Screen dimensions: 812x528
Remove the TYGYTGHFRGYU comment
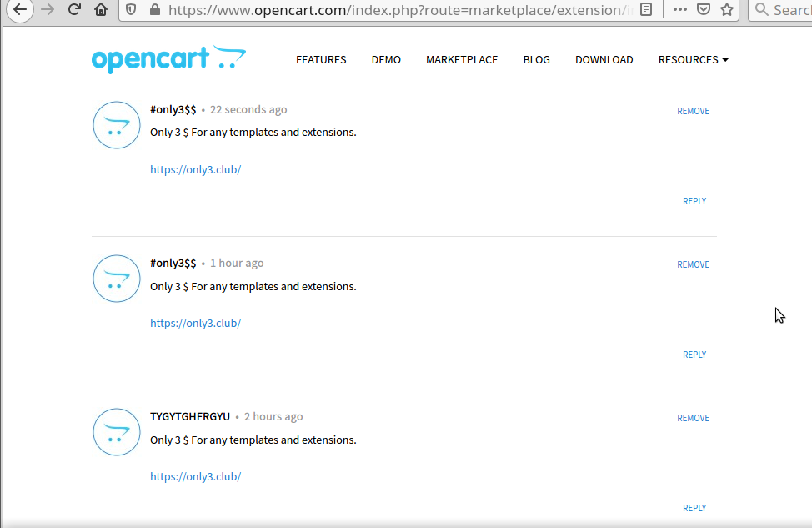tap(694, 418)
